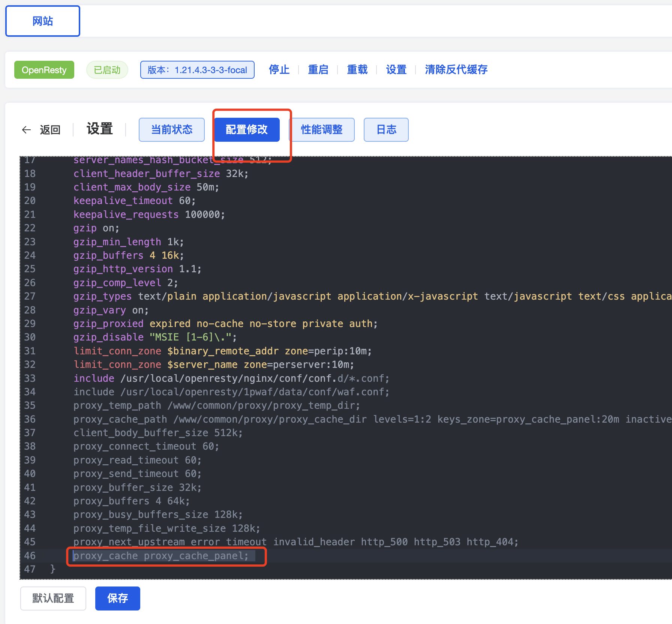View the 日志 tab
Image resolution: width=672 pixels, height=624 pixels.
[x=386, y=130]
